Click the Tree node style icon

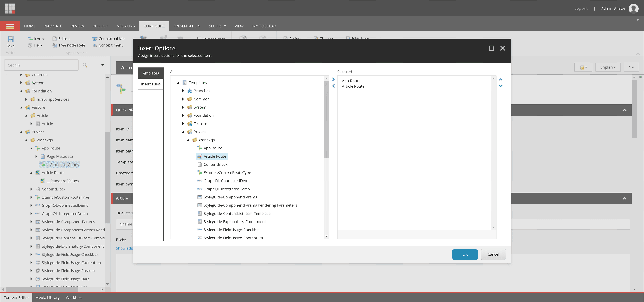click(55, 45)
